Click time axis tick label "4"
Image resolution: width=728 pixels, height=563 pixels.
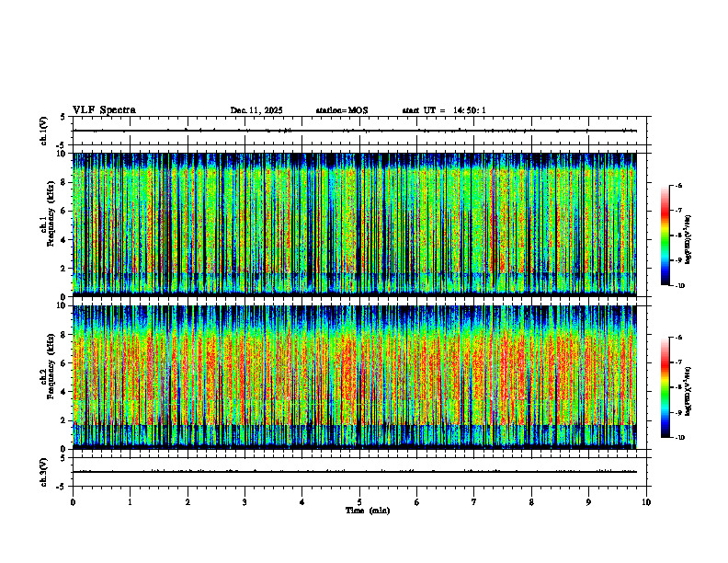[x=302, y=502]
